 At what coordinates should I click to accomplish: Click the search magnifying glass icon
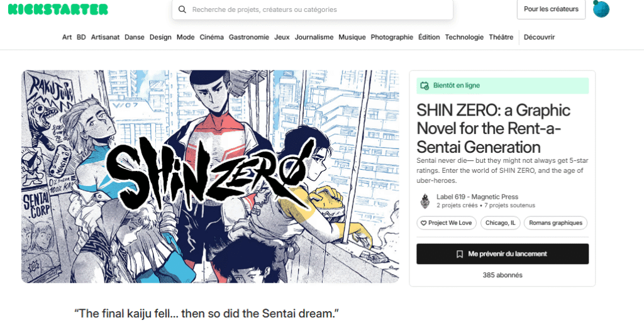(x=182, y=9)
